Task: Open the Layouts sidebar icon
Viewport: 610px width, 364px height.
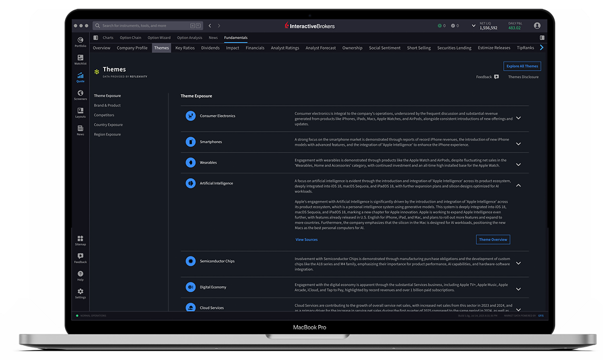Action: pos(80,113)
